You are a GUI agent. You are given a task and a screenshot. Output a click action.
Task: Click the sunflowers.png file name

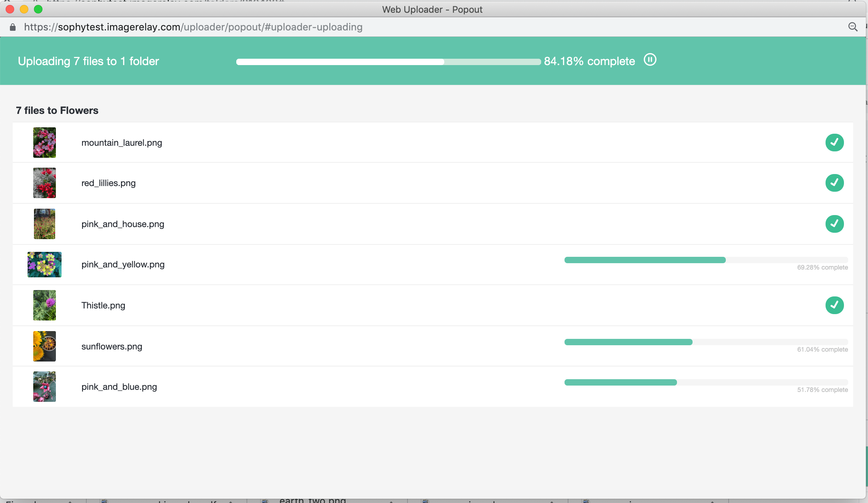[x=112, y=347]
